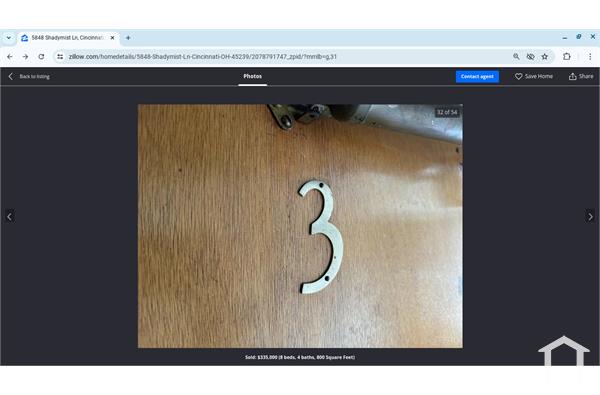
Task: Open a new browser tab
Action: (x=128, y=38)
